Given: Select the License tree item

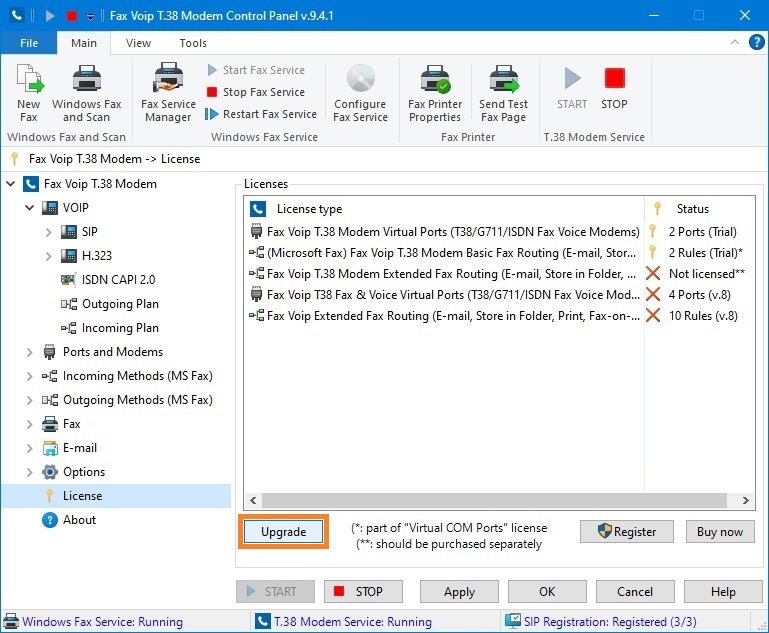Looking at the screenshot, I should tap(82, 496).
